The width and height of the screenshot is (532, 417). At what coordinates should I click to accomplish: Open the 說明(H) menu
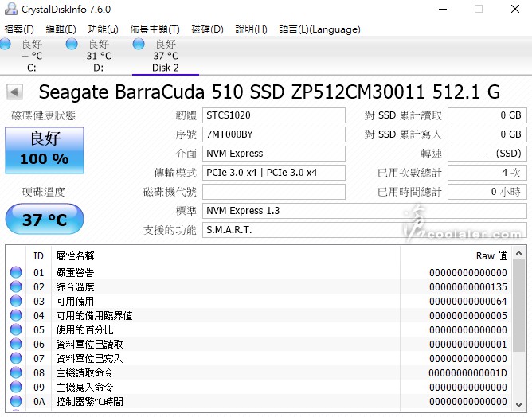(251, 29)
